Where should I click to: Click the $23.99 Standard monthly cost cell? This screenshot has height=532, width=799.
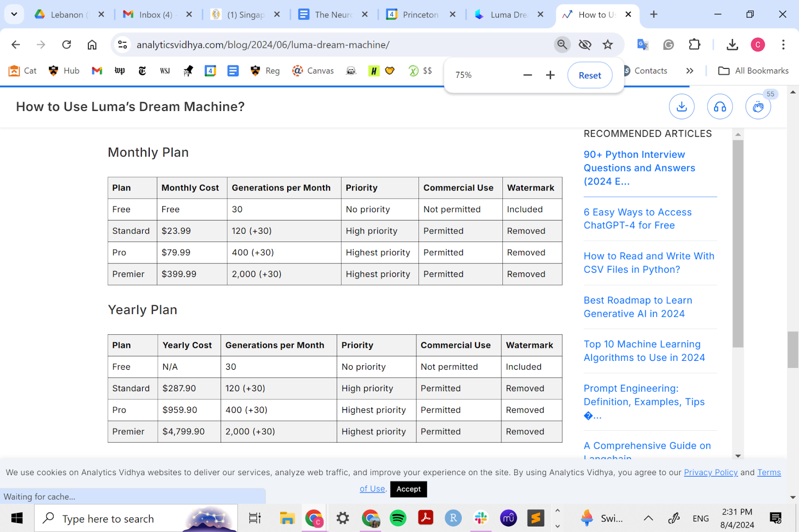(x=192, y=231)
